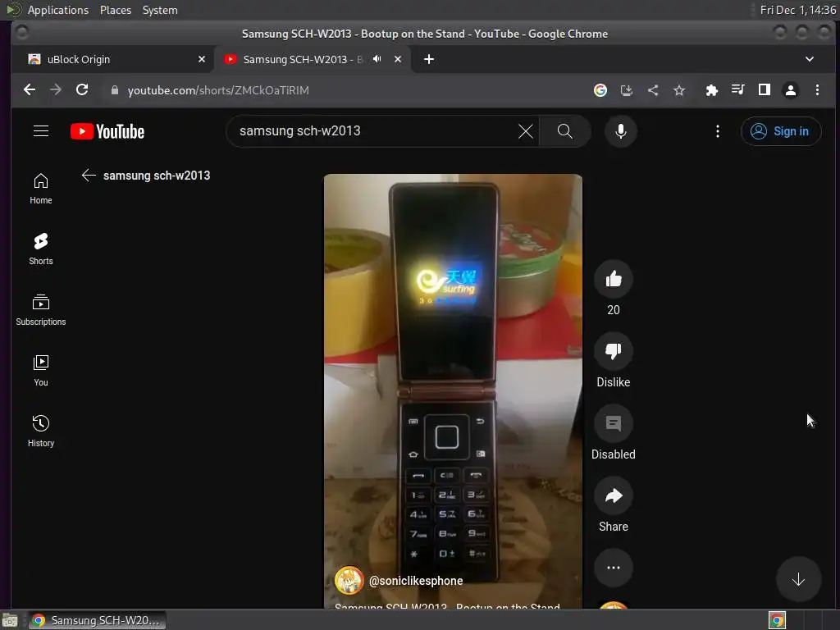
Task: Go forward in Chrome
Action: (56, 90)
